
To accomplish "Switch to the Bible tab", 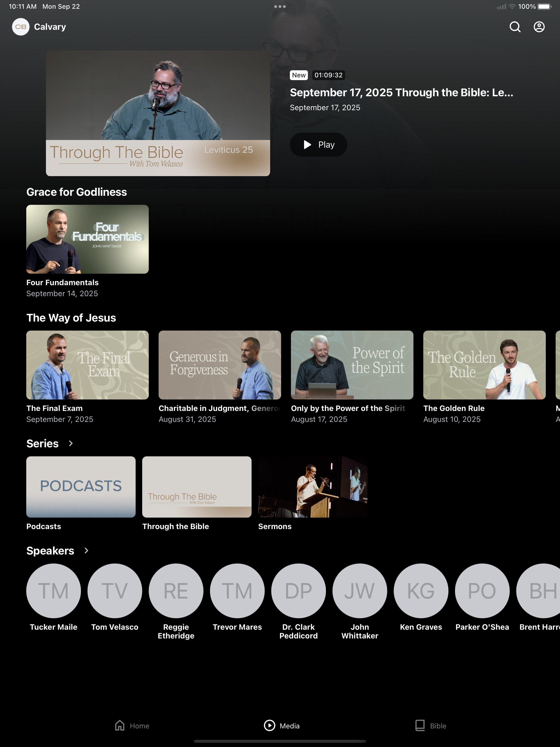I will pos(431,726).
